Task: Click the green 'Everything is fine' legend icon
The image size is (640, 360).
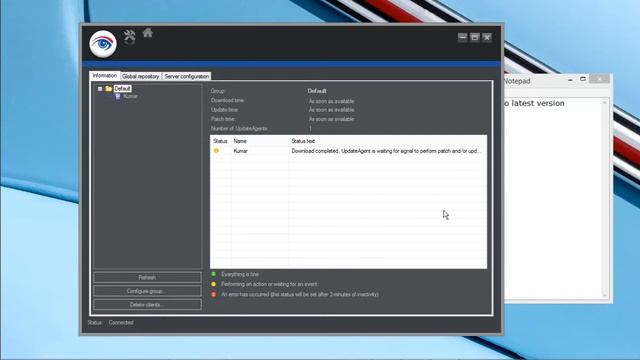Action: (213, 274)
